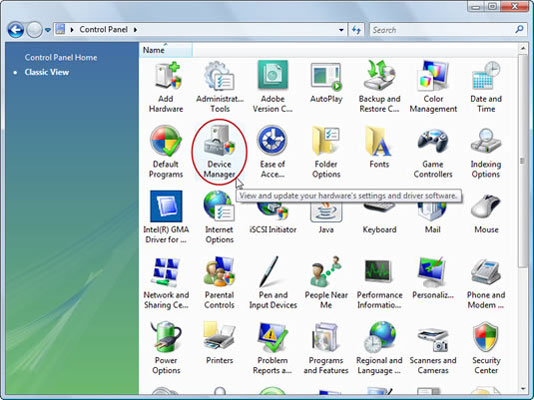
Task: Open the Fonts folder
Action: [379, 147]
